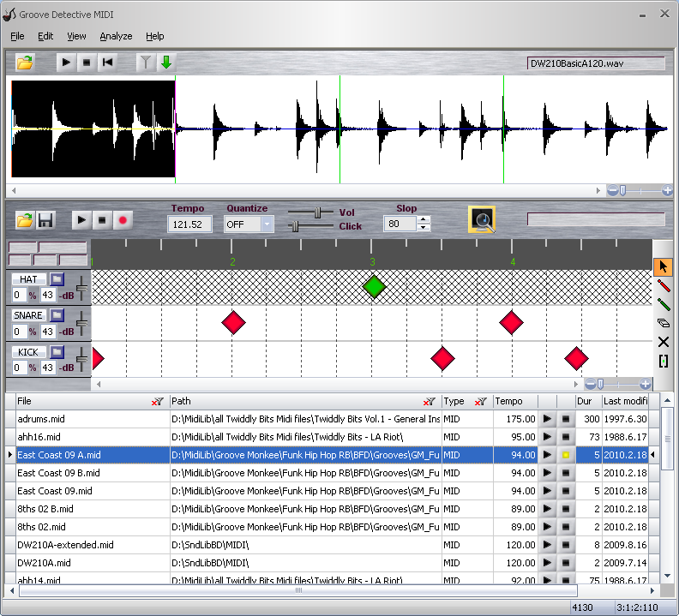679x616 pixels.
Task: Pick the red pencil tool
Action: coord(663,285)
